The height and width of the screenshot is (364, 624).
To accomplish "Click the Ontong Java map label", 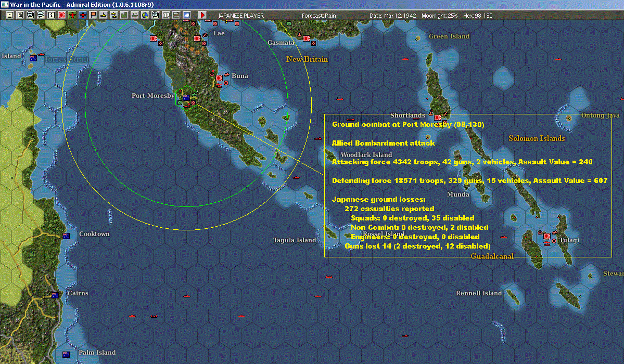I will (x=601, y=115).
